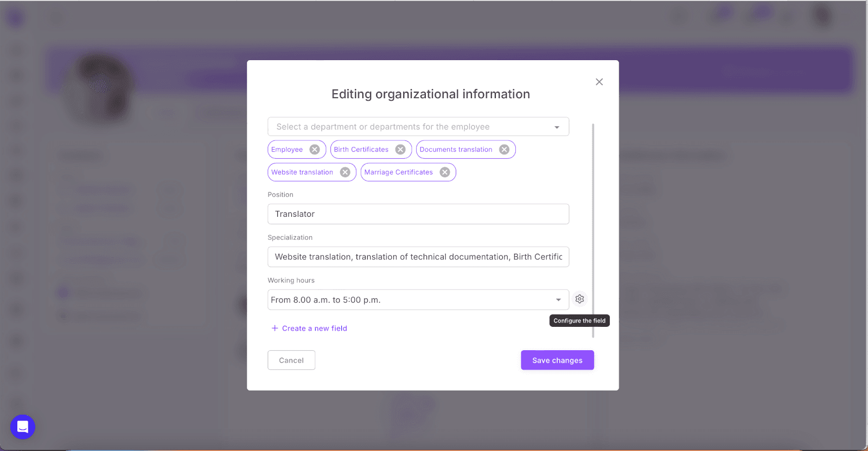Remove the Documents translation chip
This screenshot has width=868, height=451.
click(x=505, y=150)
